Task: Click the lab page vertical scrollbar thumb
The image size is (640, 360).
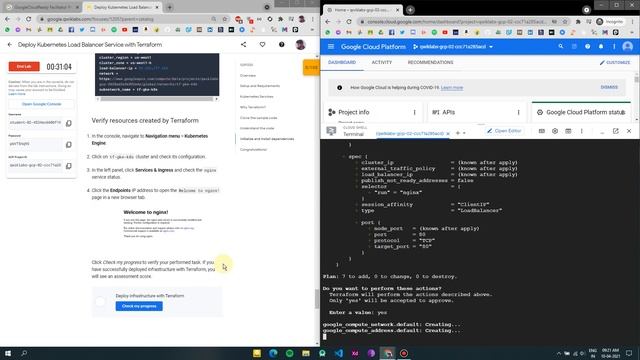Action: pyautogui.click(x=317, y=299)
